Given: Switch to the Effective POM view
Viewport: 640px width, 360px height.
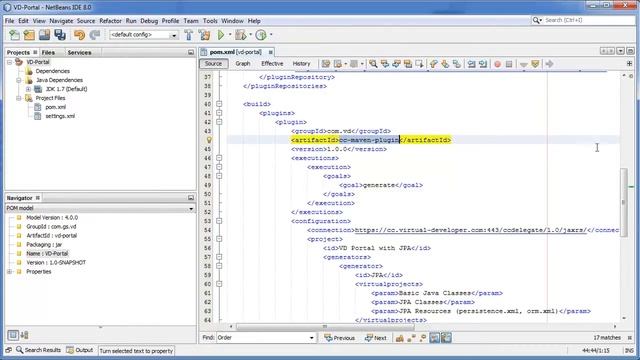Looking at the screenshot, I should click(x=272, y=64).
